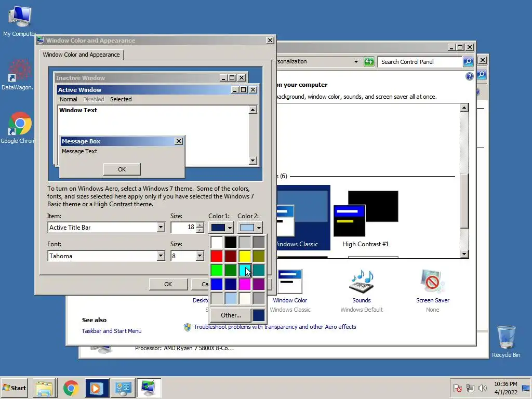Image resolution: width=532 pixels, height=399 pixels.
Task: Pick the yellow color swatch
Action: point(245,256)
